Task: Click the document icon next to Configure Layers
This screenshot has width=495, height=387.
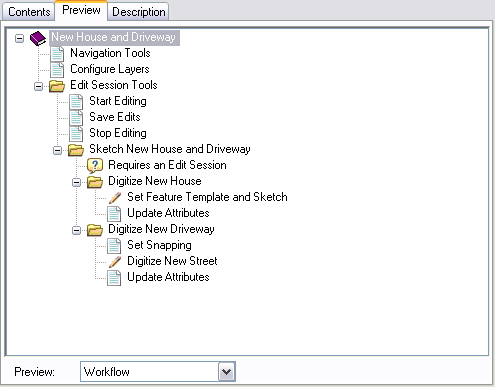Action: coord(57,69)
